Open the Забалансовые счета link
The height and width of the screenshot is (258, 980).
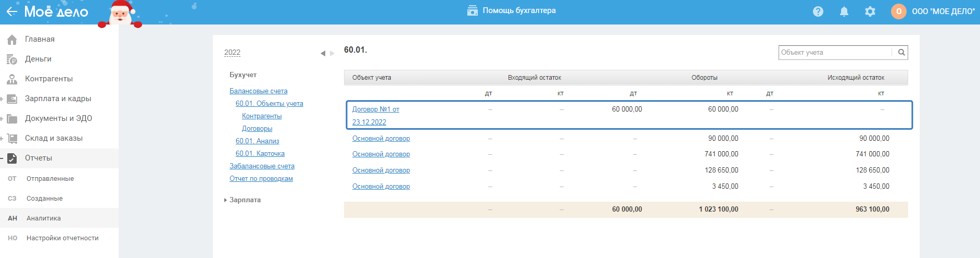tap(262, 166)
